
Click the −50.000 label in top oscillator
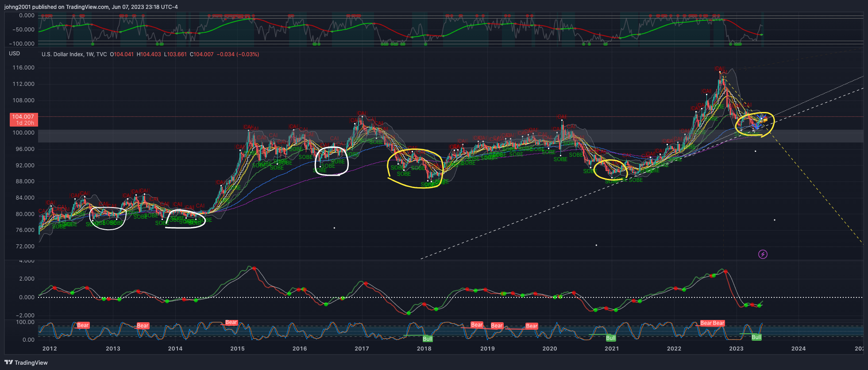coord(23,30)
